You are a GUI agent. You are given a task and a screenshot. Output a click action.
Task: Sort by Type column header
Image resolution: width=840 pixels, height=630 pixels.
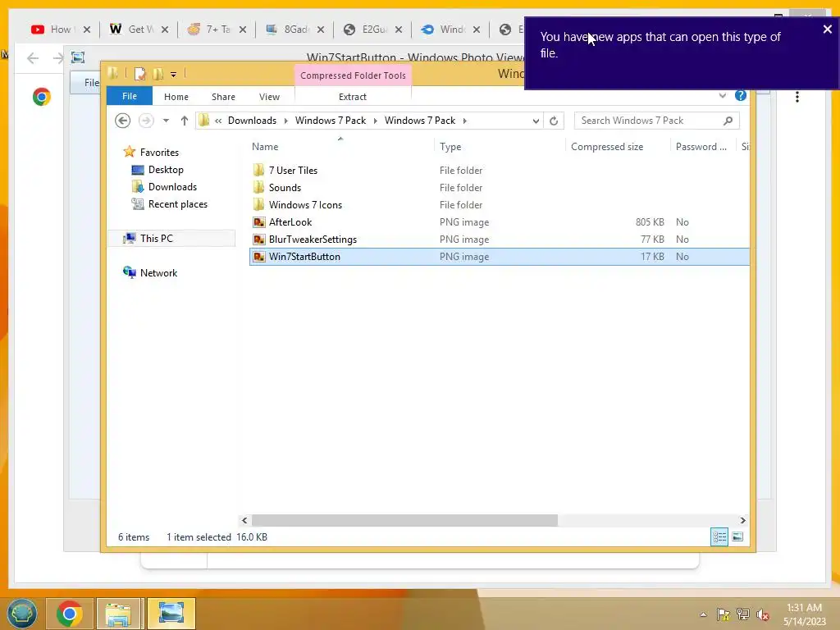pyautogui.click(x=450, y=147)
